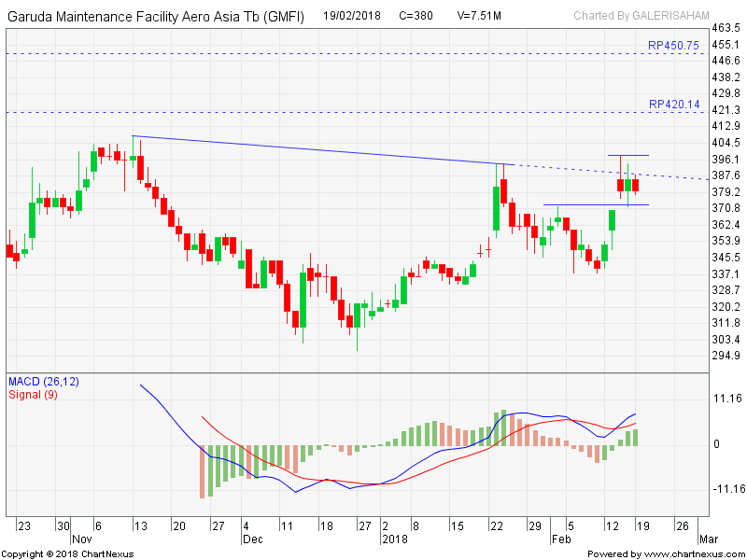Select the C=380 closing price text
The width and height of the screenshot is (747, 560).
[417, 16]
